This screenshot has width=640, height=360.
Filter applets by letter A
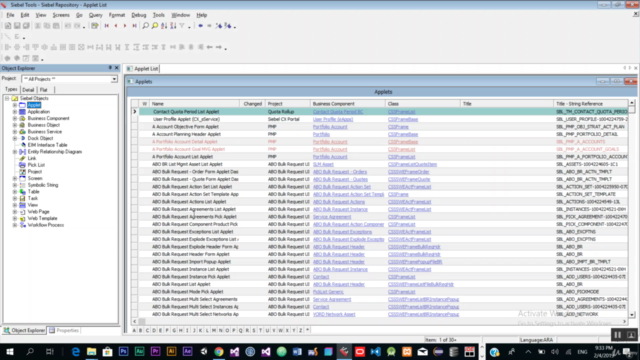pos(134,330)
